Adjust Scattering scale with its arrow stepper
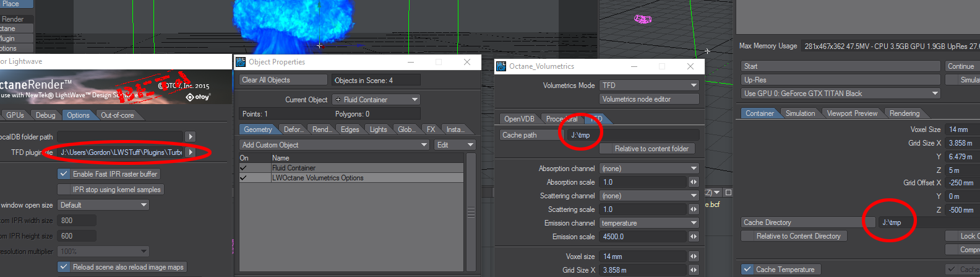 [x=694, y=209]
